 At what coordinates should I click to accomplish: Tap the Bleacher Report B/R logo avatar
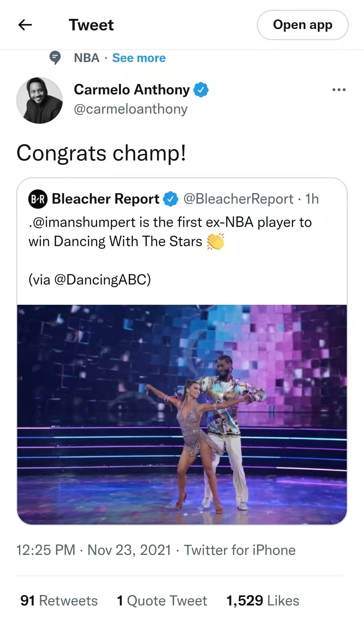tap(38, 199)
